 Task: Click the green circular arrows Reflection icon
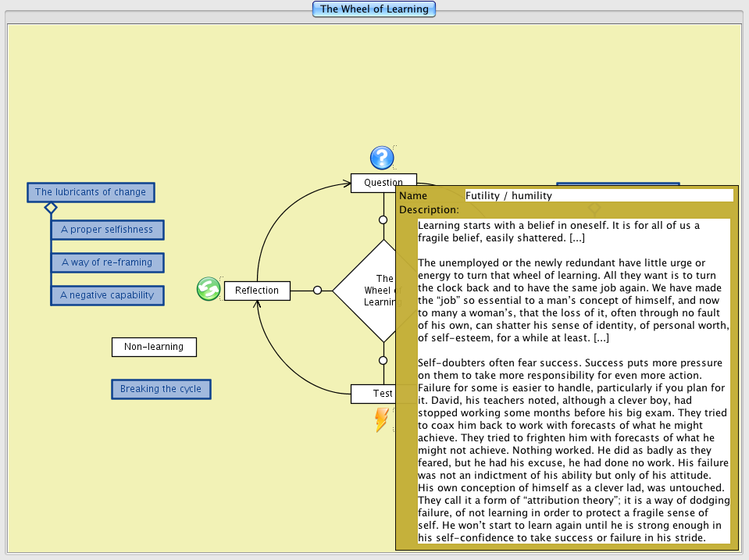[x=209, y=289]
